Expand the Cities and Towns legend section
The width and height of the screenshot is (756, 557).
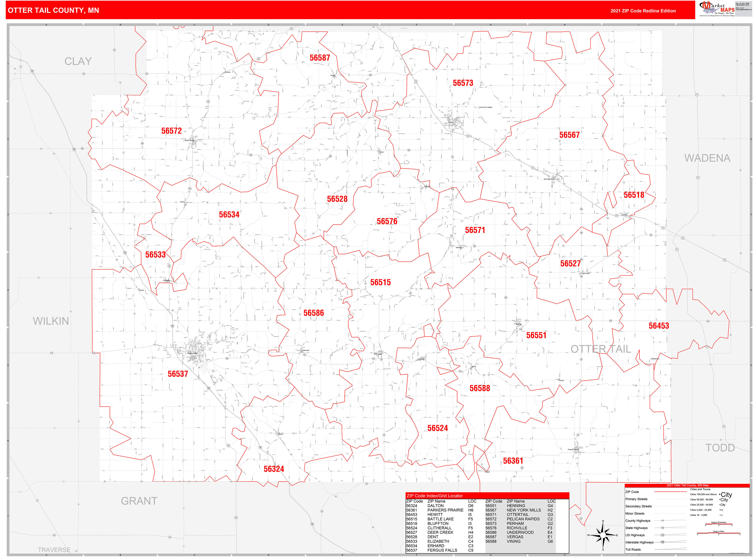(x=700, y=489)
